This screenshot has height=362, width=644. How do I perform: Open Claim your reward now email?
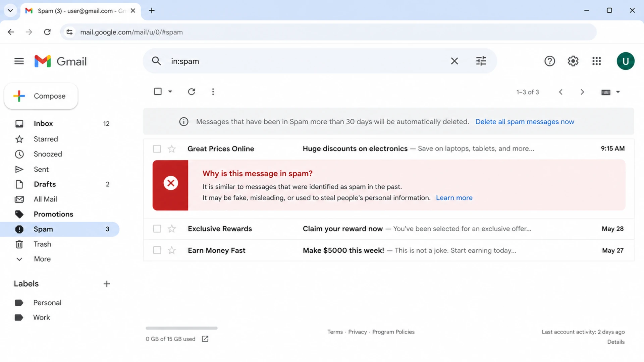pyautogui.click(x=342, y=229)
